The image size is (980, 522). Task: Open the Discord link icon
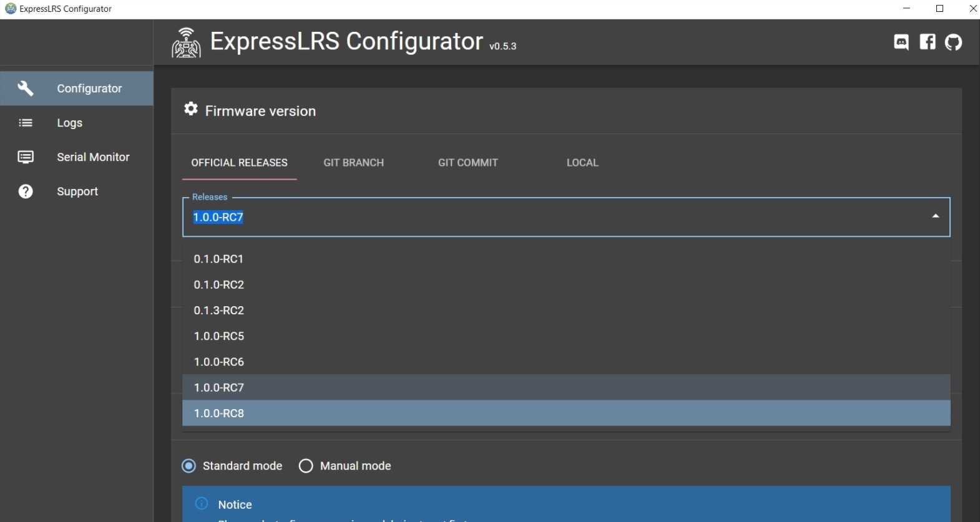pos(901,42)
